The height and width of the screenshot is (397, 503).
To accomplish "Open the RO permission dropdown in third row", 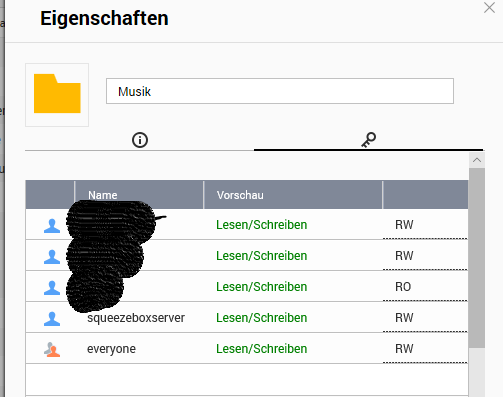I will point(425,287).
